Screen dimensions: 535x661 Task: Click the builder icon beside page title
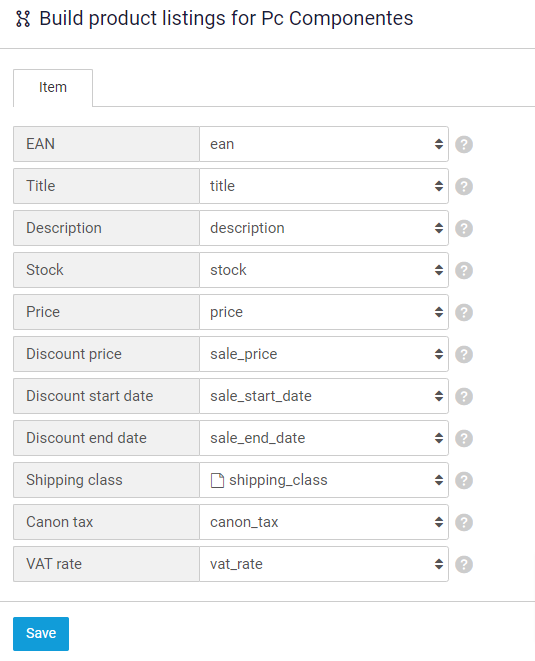[x=23, y=19]
